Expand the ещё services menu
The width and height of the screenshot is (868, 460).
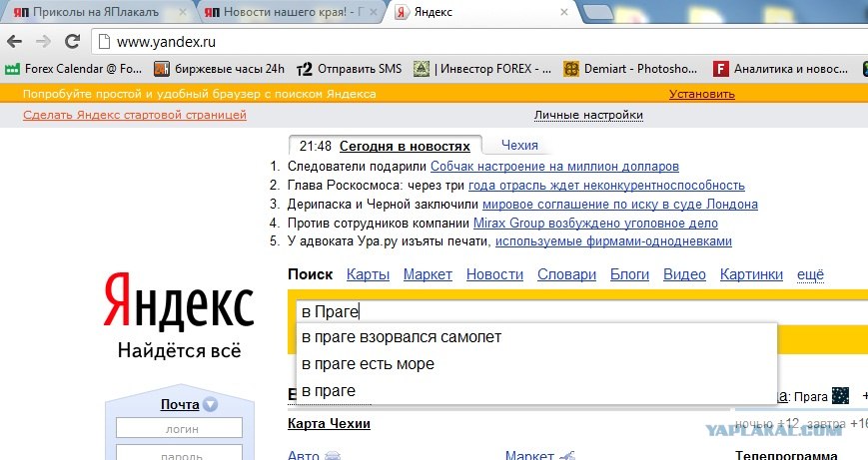pyautogui.click(x=810, y=274)
